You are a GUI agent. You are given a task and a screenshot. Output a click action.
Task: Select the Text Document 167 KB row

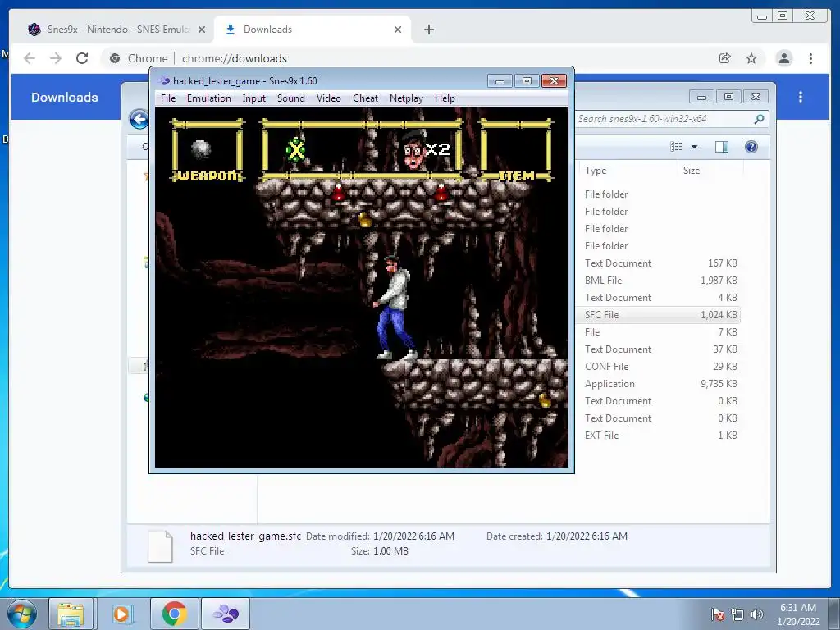[660, 263]
